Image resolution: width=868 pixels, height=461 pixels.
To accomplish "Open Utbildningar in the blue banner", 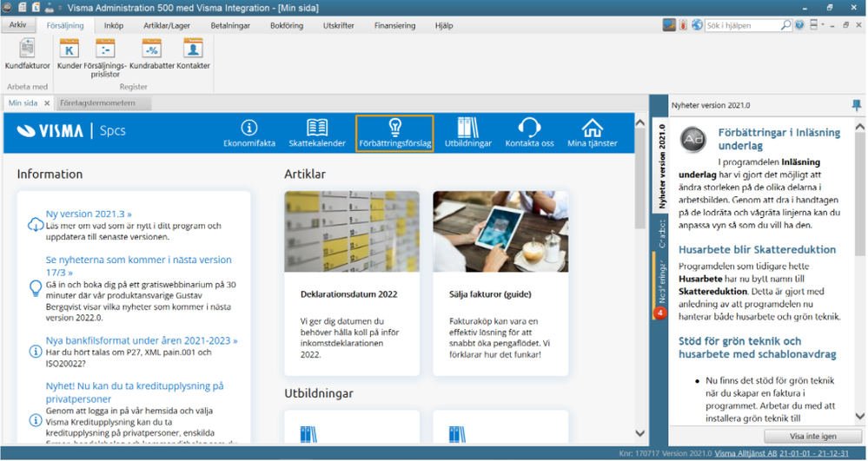I will click(x=467, y=134).
